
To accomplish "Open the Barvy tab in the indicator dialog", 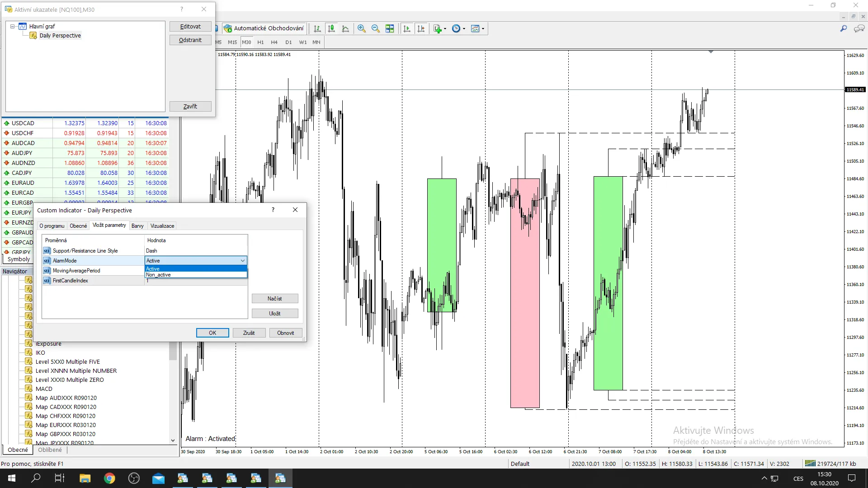I will [x=137, y=225].
